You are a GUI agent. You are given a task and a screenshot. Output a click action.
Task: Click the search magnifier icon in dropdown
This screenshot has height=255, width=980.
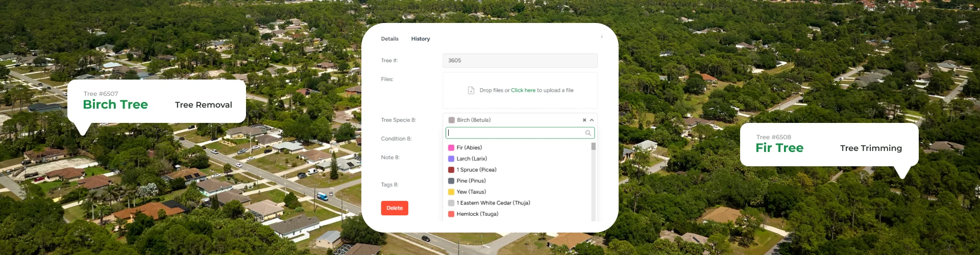coord(588,133)
